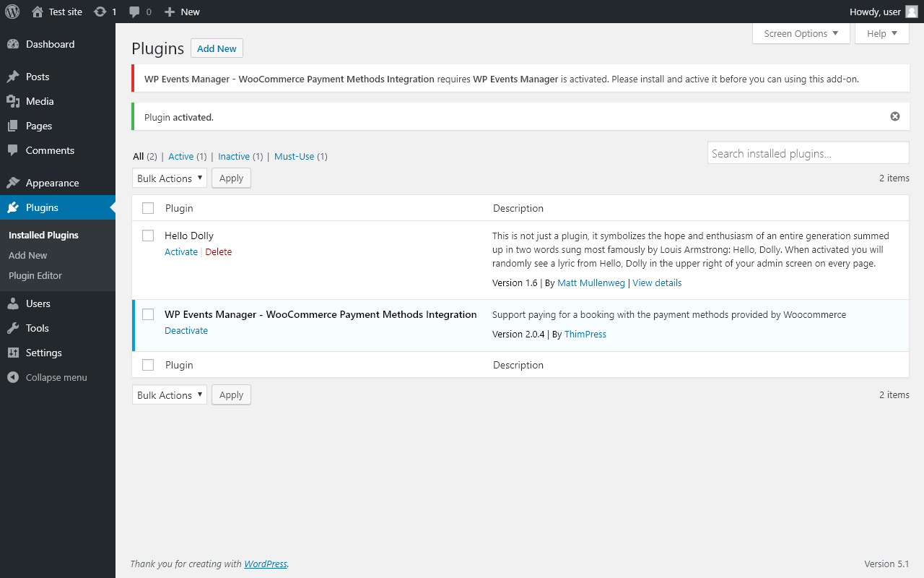
Task: Focus the Search installed plugins field
Action: [808, 153]
